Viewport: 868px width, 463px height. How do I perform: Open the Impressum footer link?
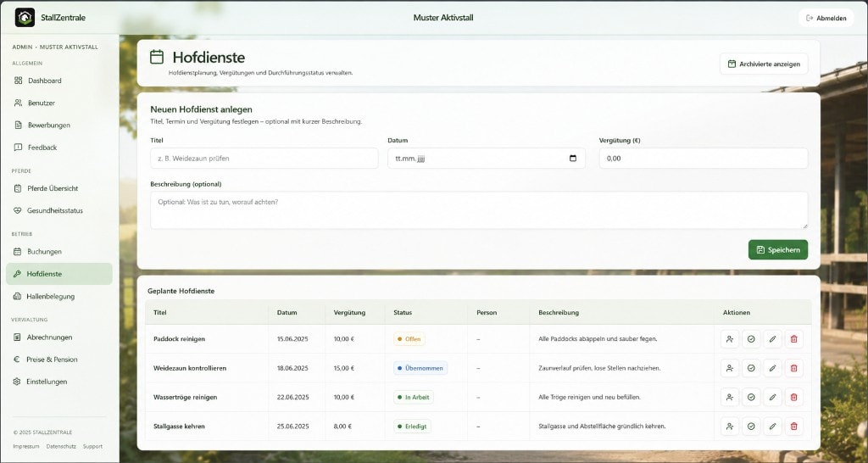[26, 446]
